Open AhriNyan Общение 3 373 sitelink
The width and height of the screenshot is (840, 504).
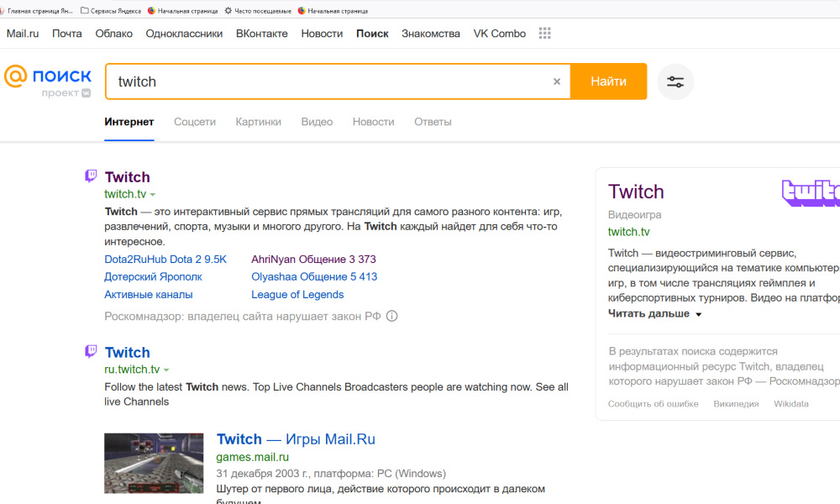[313, 260]
